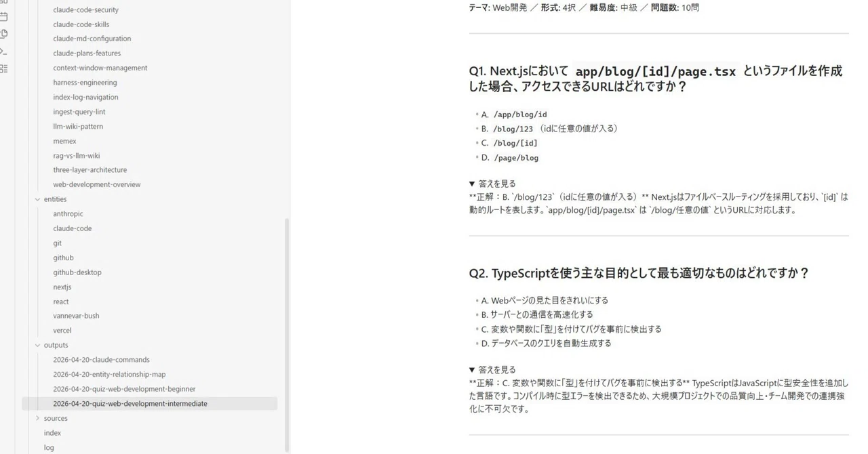Open today's daily note calendar icon
The height and width of the screenshot is (454, 868).
[x=3, y=16]
